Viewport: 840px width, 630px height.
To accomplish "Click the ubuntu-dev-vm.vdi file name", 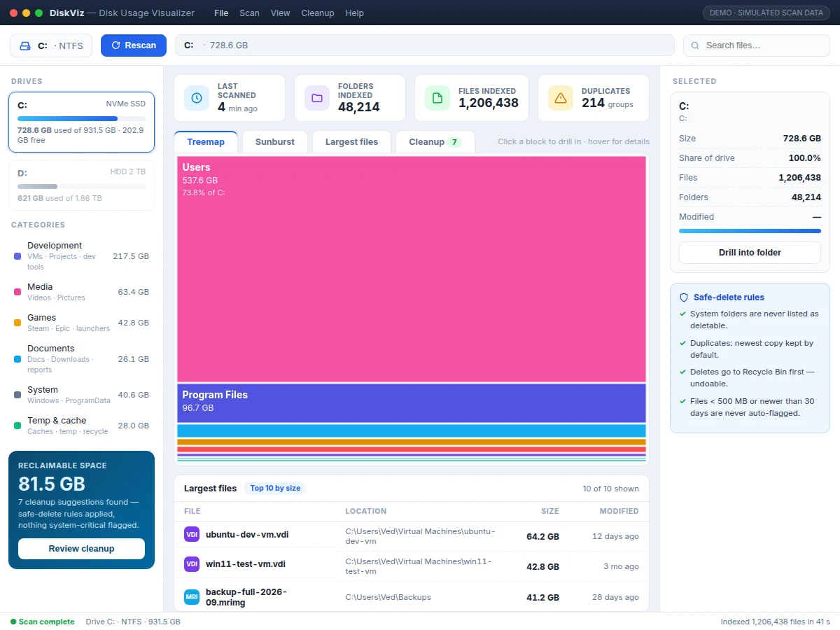I will point(247,535).
